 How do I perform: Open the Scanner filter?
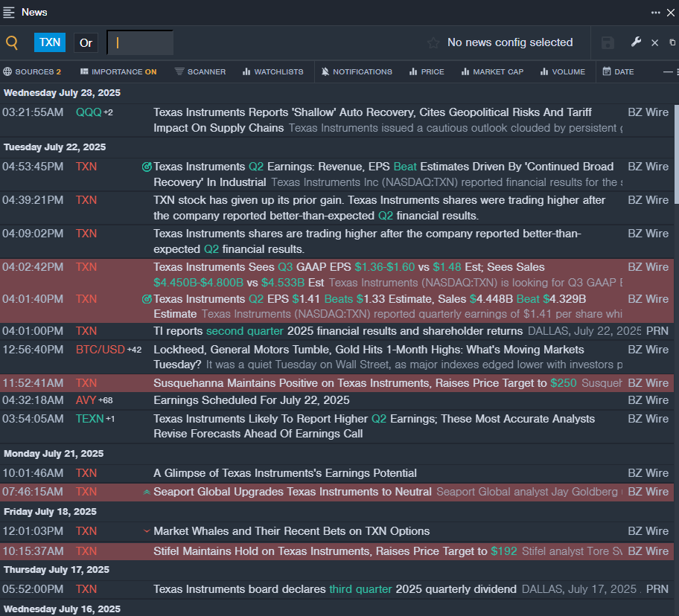point(200,72)
